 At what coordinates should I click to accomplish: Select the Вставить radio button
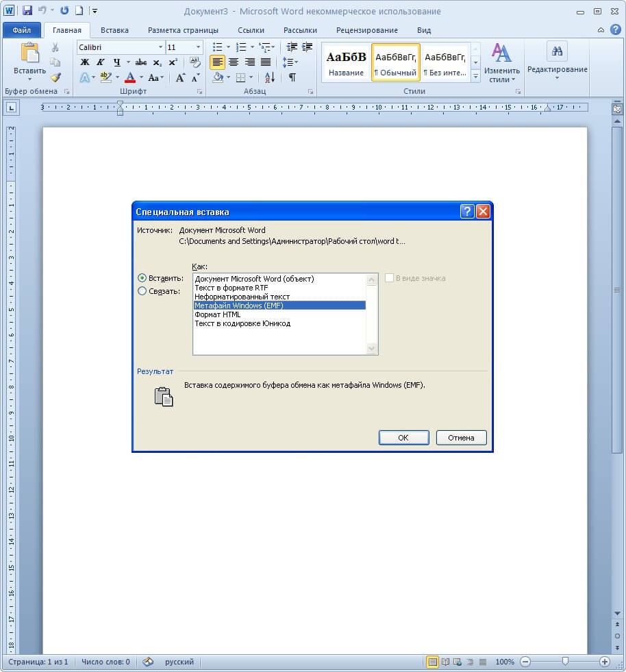click(142, 277)
